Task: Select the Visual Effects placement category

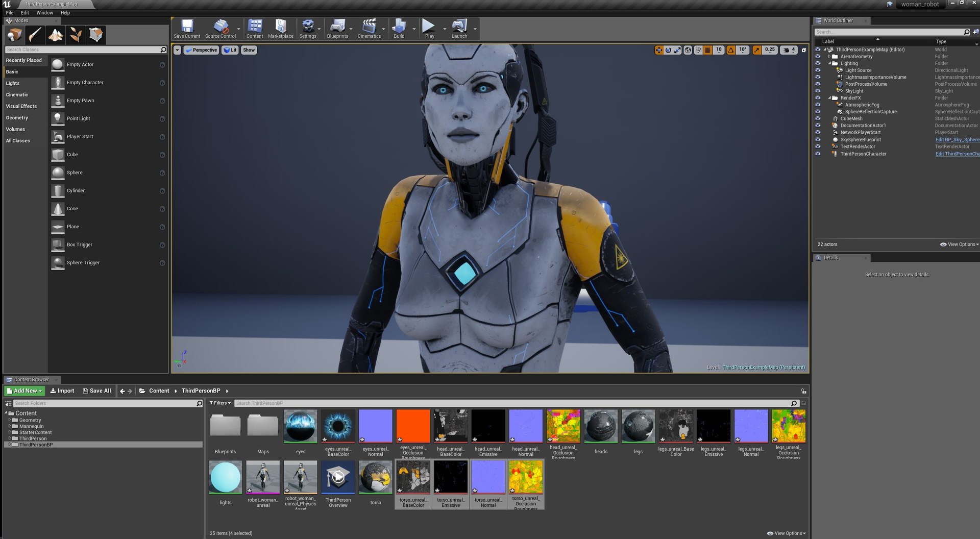Action: tap(21, 106)
